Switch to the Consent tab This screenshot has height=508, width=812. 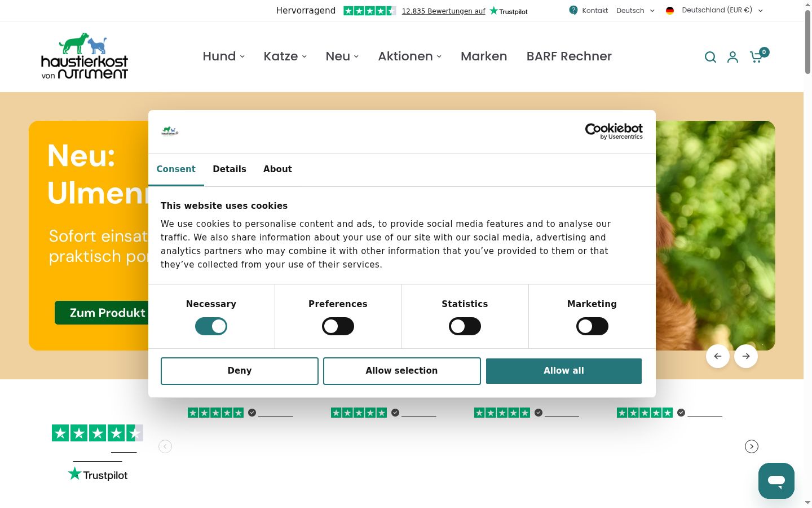(x=176, y=169)
